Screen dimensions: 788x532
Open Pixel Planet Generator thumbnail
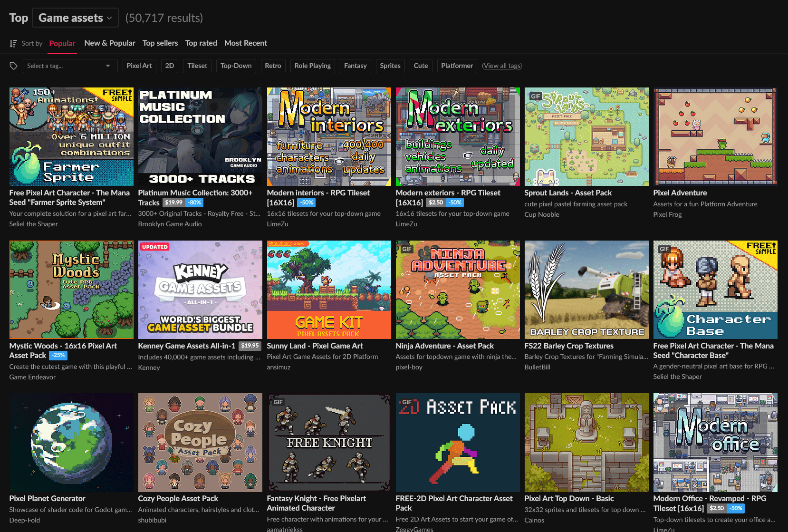click(71, 443)
